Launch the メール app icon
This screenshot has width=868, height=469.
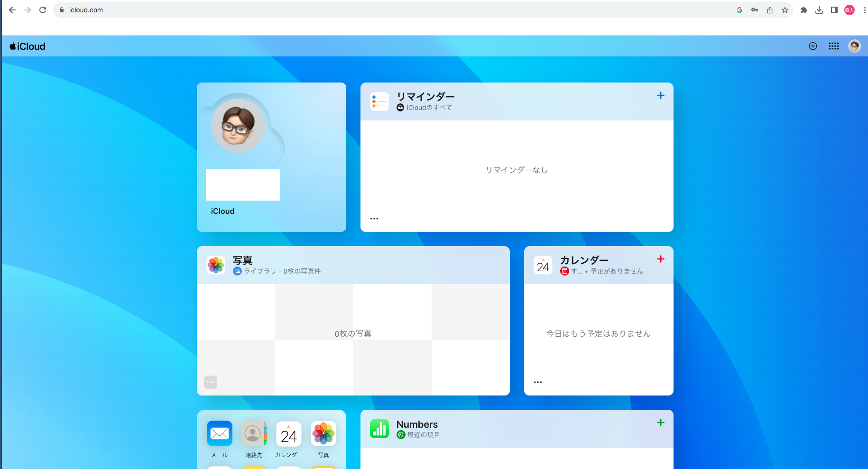pyautogui.click(x=220, y=433)
